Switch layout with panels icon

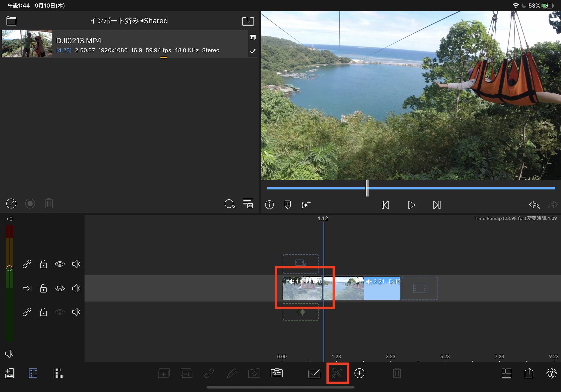(506, 373)
